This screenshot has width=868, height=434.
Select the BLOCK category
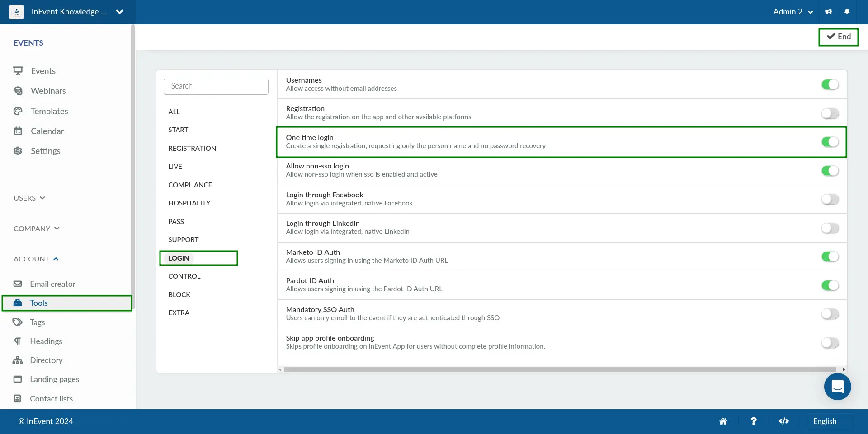tap(179, 294)
